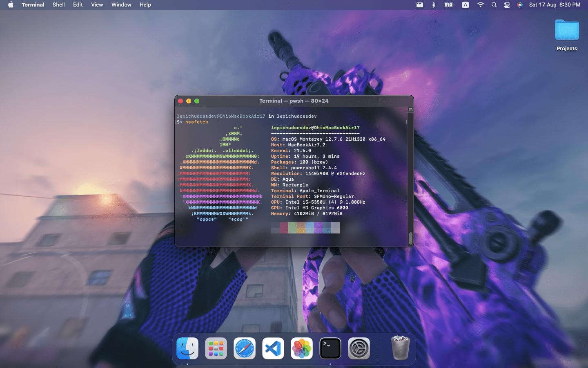Launch Safari from the Dock
588x368 pixels.
(244, 348)
